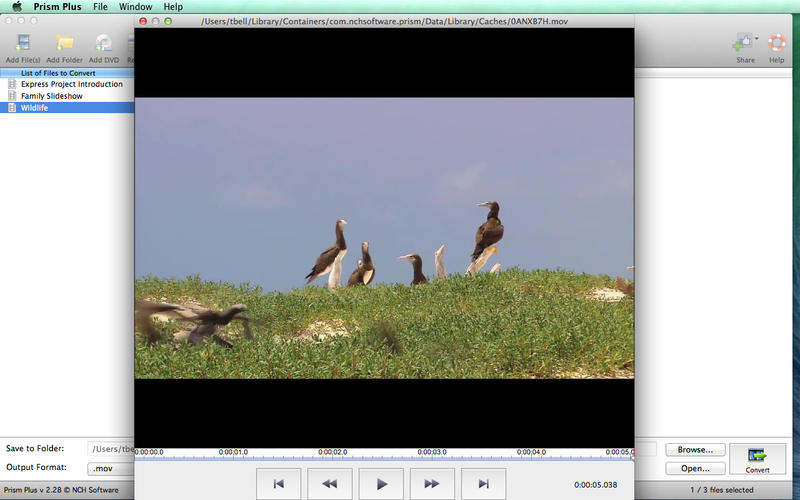Jump to start of video preview

[279, 483]
